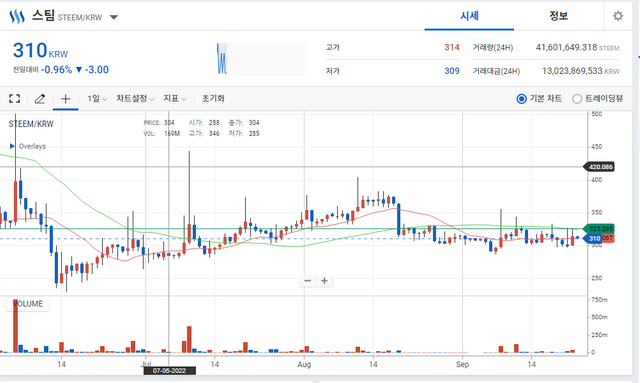Click the Steem logo icon
Viewport: 640px width, 383px height.
click(17, 17)
